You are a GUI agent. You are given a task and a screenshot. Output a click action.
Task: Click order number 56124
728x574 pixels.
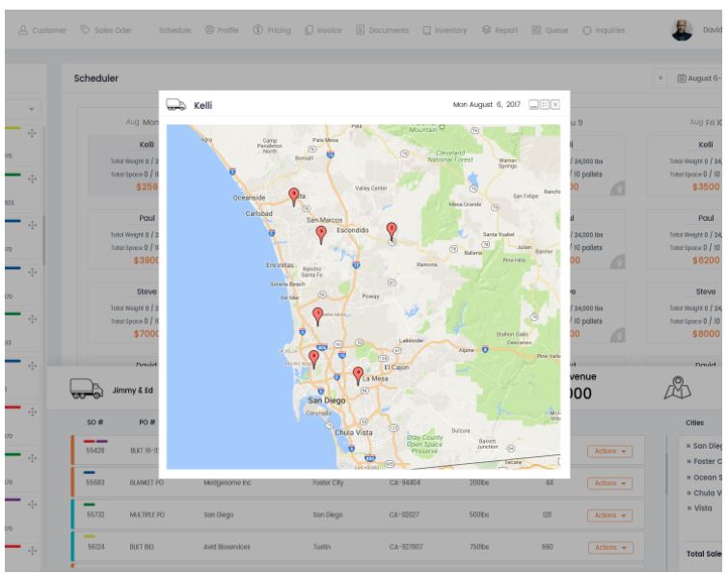pyautogui.click(x=95, y=547)
